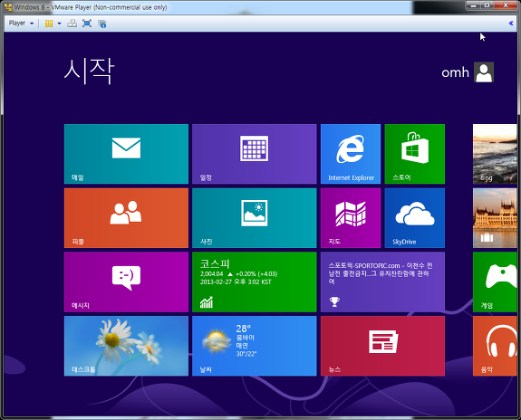This screenshot has height=420, width=521.
Task: Open the Store tile (스토어)
Action: pos(415,154)
